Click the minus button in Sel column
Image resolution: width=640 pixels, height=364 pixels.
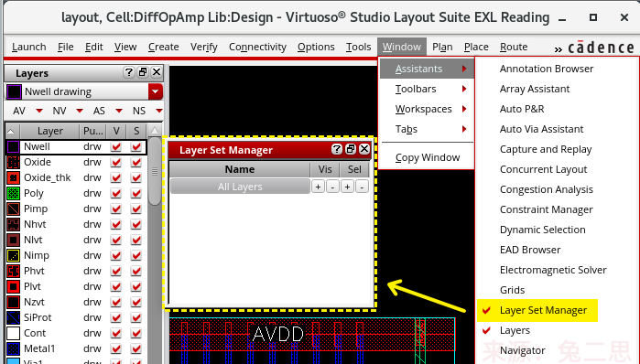tap(362, 187)
